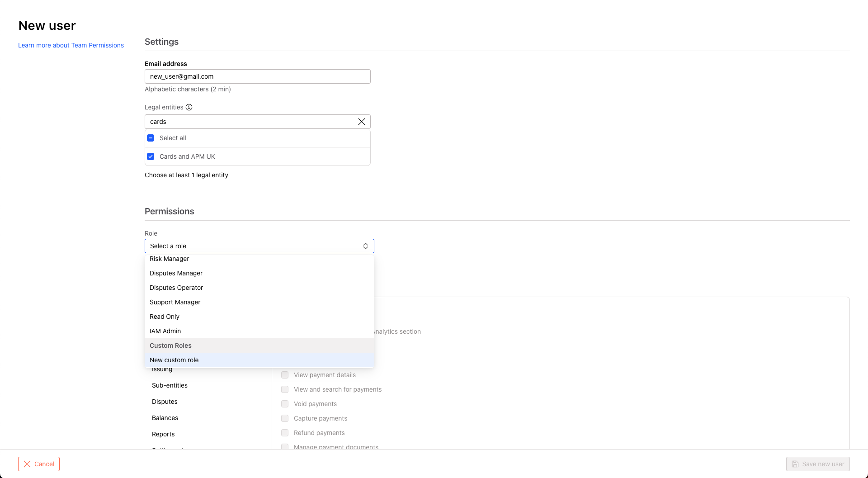
Task: Open Learn more about Team Permissions link
Action: (x=71, y=45)
